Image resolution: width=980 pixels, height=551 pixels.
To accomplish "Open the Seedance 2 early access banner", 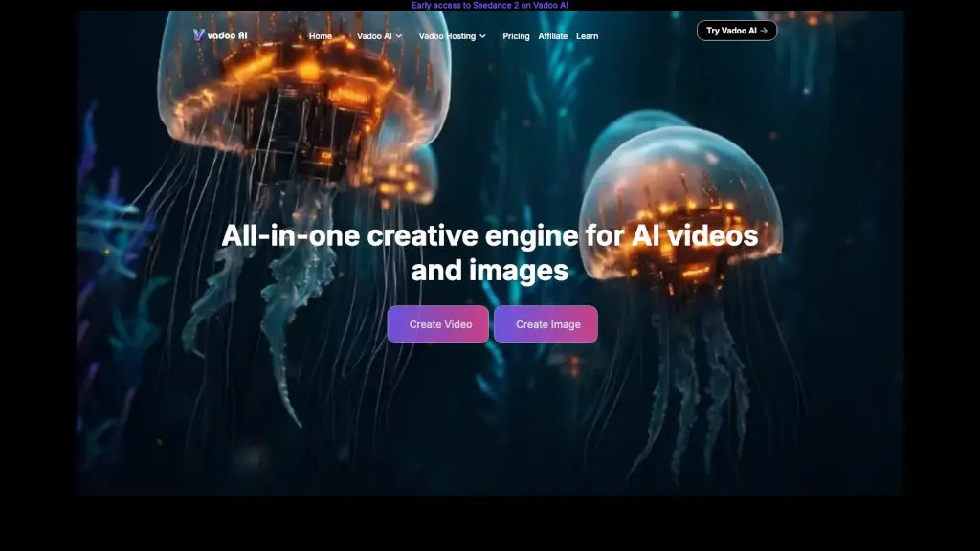I will pyautogui.click(x=490, y=4).
